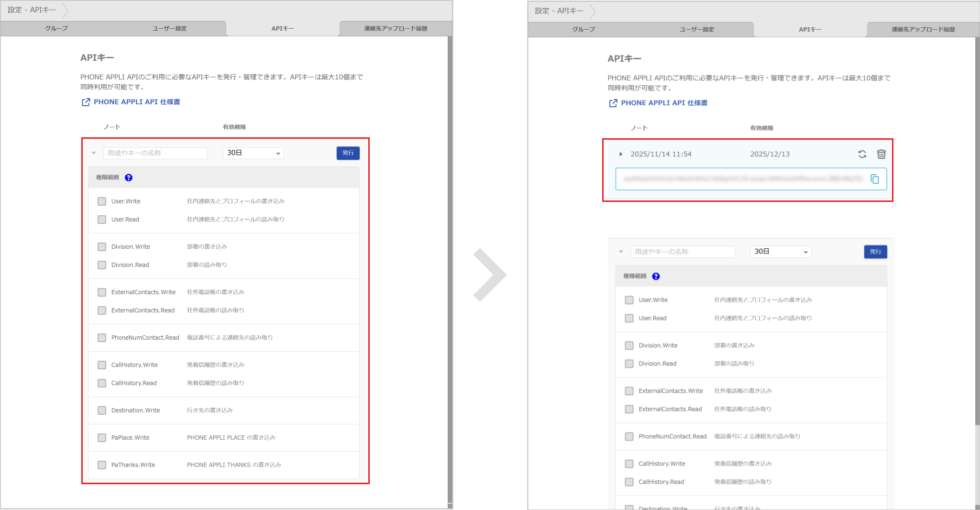Open the 30日 expiry dropdown in the right screenshot

coord(781,252)
